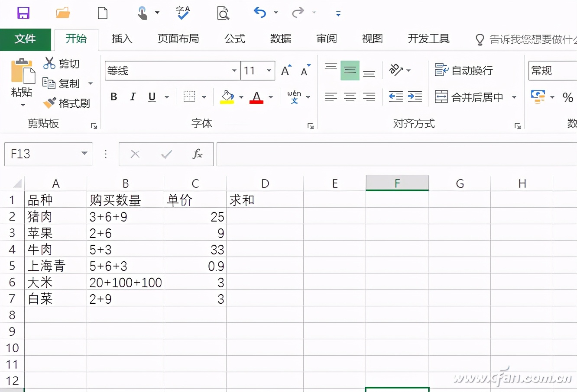Expand merge and center options arrow
The width and height of the screenshot is (577, 392).
coord(514,97)
